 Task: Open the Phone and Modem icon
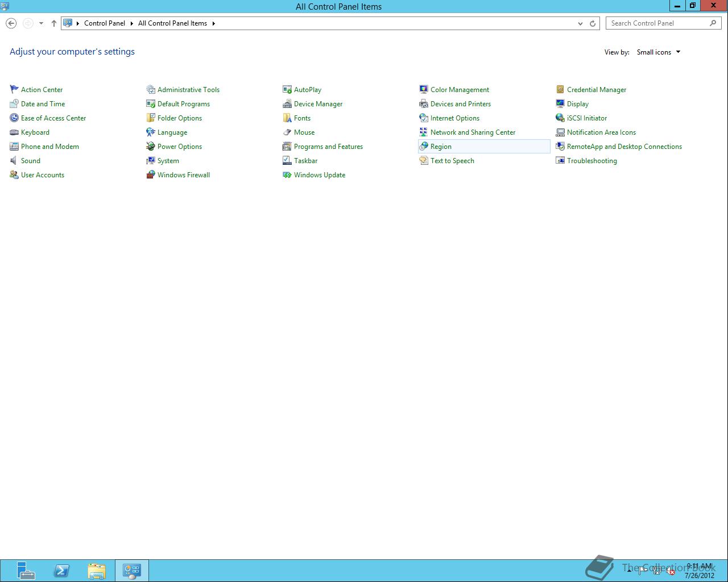(14, 146)
